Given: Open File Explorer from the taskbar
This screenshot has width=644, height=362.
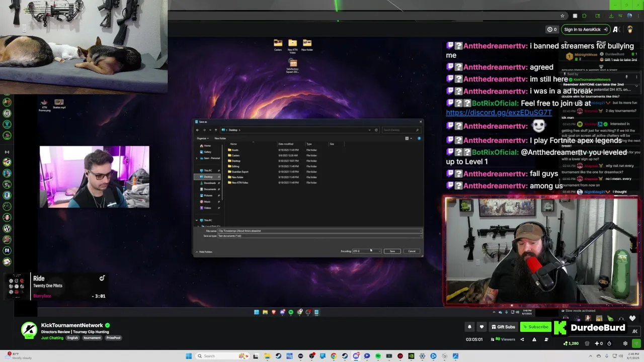Looking at the screenshot, I should (x=267, y=356).
